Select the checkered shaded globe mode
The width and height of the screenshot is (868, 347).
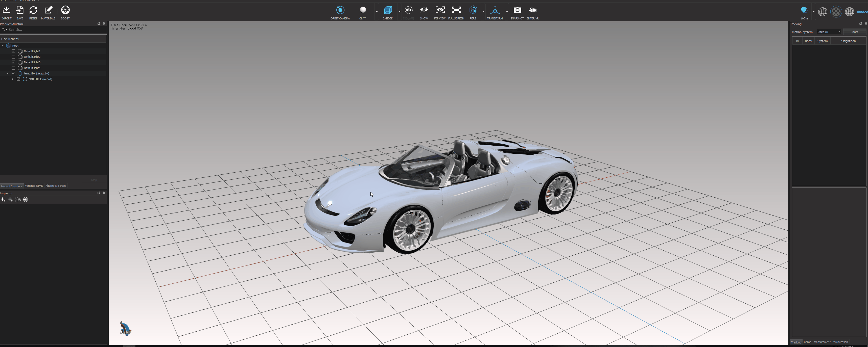[836, 12]
